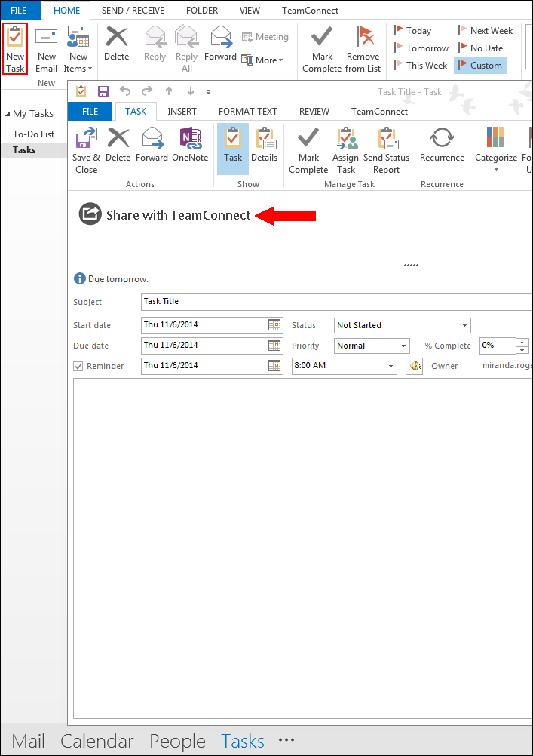Viewport: 533px width, 756px height.
Task: Open the Categorize dropdown
Action: (496, 149)
